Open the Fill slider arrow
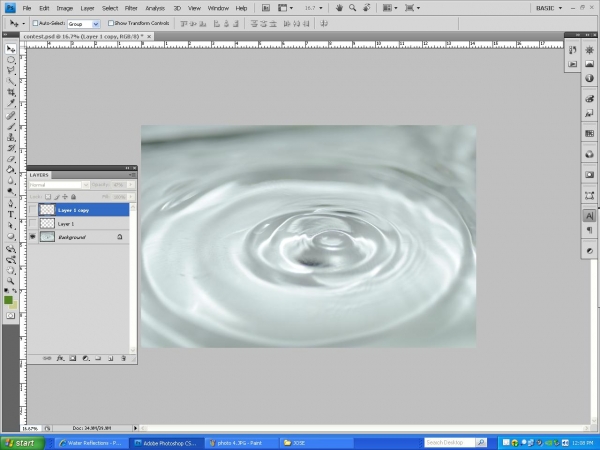The width and height of the screenshot is (600, 450). pos(130,197)
